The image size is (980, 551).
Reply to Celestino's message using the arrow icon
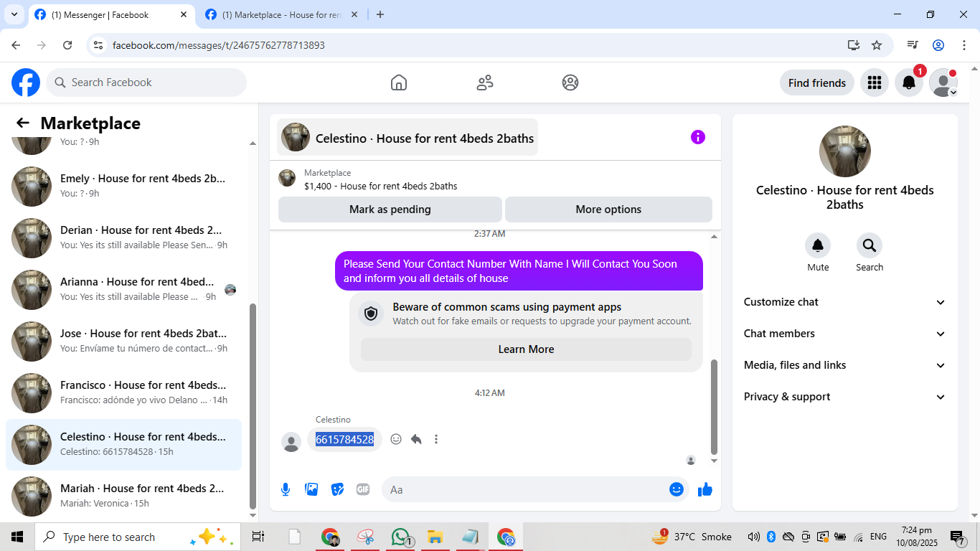coord(416,439)
